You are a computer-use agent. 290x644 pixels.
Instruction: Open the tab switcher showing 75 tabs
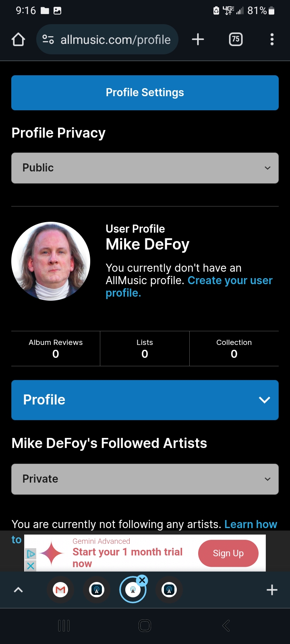236,39
